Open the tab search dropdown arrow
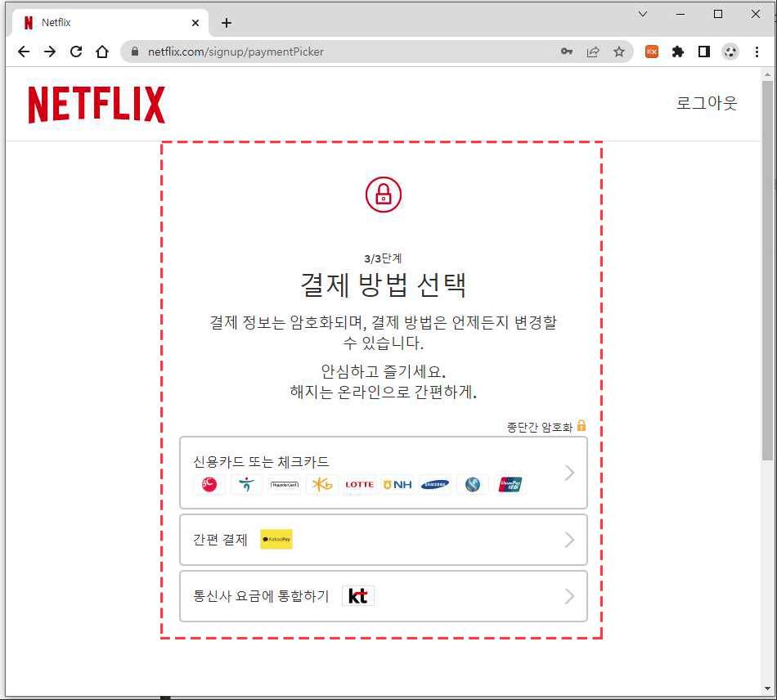 pyautogui.click(x=643, y=14)
